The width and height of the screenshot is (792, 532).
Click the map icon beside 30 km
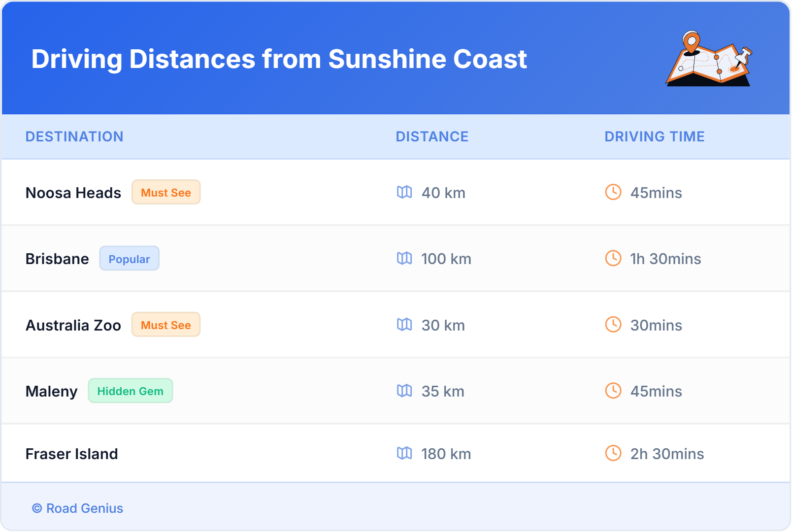(x=404, y=325)
